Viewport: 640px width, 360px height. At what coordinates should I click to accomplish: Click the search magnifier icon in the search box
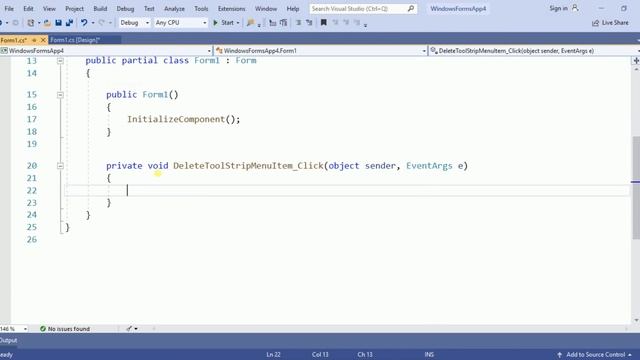click(411, 8)
